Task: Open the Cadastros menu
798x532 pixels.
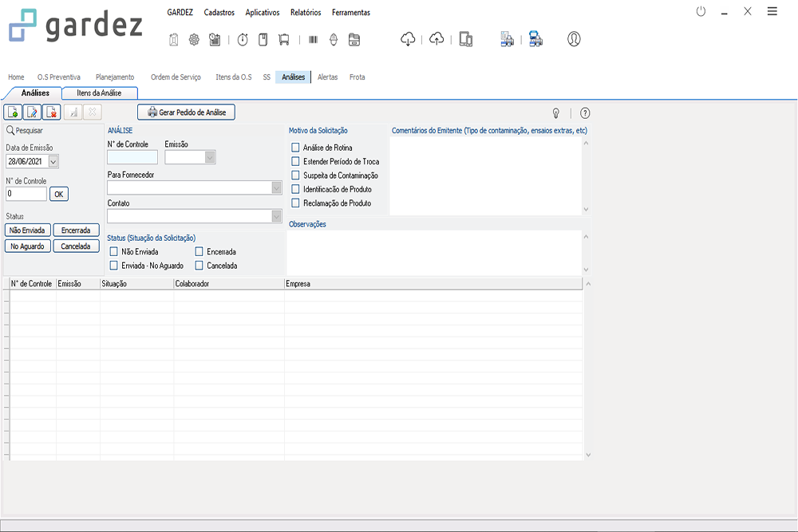Action: pos(219,12)
